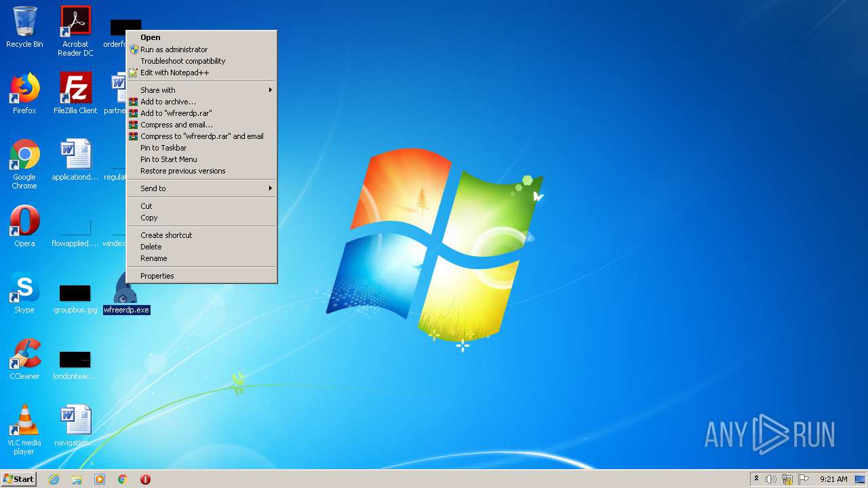
Task: Open Windows Media Player taskbar icon
Action: pyautogui.click(x=100, y=479)
